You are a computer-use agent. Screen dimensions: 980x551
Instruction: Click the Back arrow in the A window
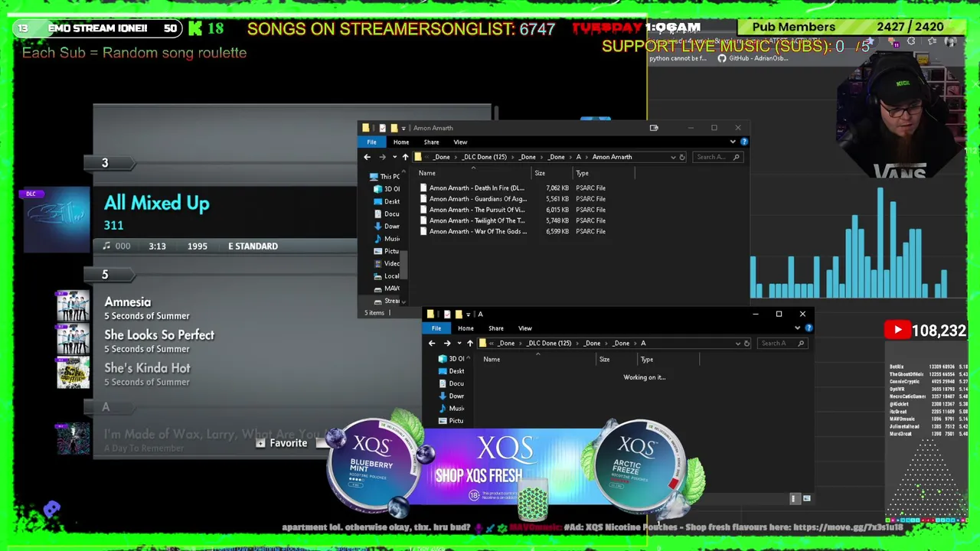(432, 343)
